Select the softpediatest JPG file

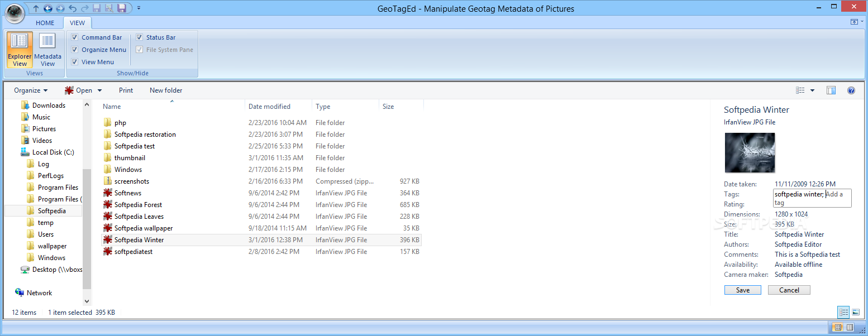261,252
